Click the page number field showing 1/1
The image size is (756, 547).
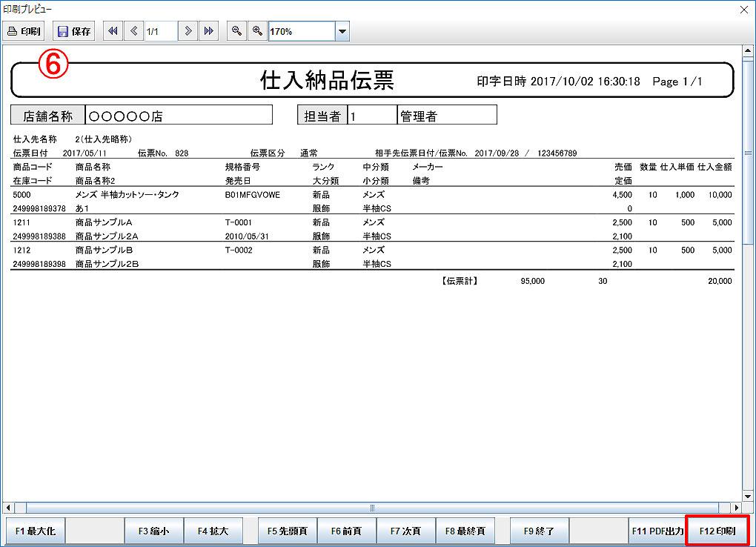[x=161, y=31]
